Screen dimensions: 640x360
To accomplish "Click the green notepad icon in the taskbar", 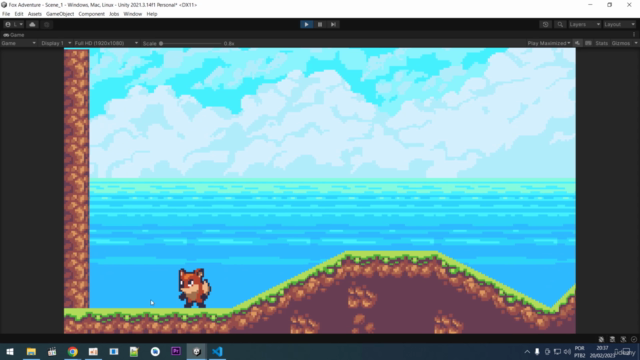I will 134,351.
